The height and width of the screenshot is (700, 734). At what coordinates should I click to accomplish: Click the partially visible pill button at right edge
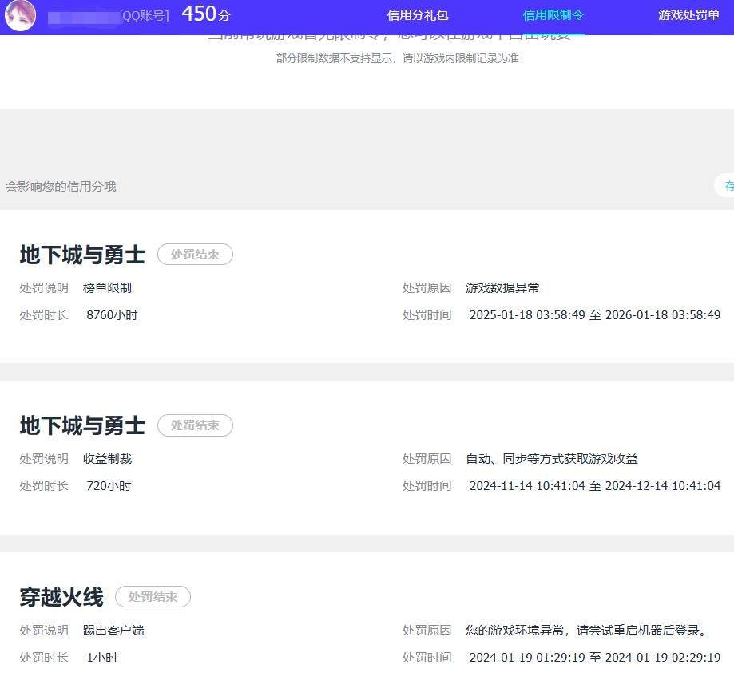(724, 186)
